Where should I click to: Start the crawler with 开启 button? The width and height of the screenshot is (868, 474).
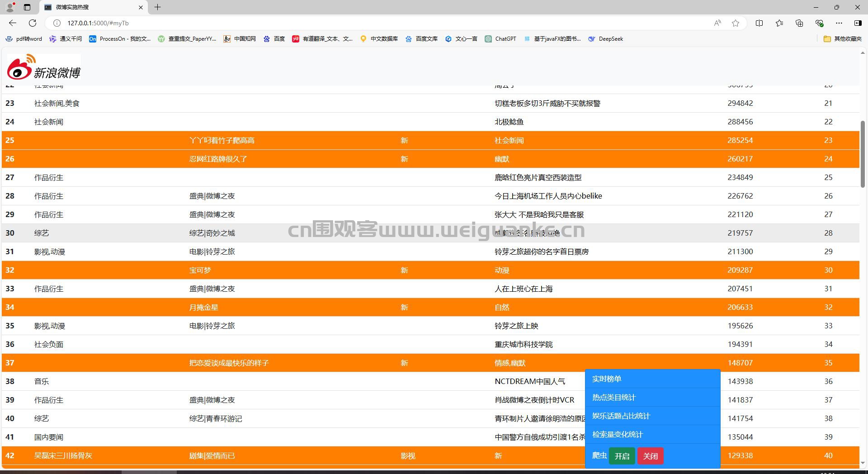pyautogui.click(x=622, y=456)
